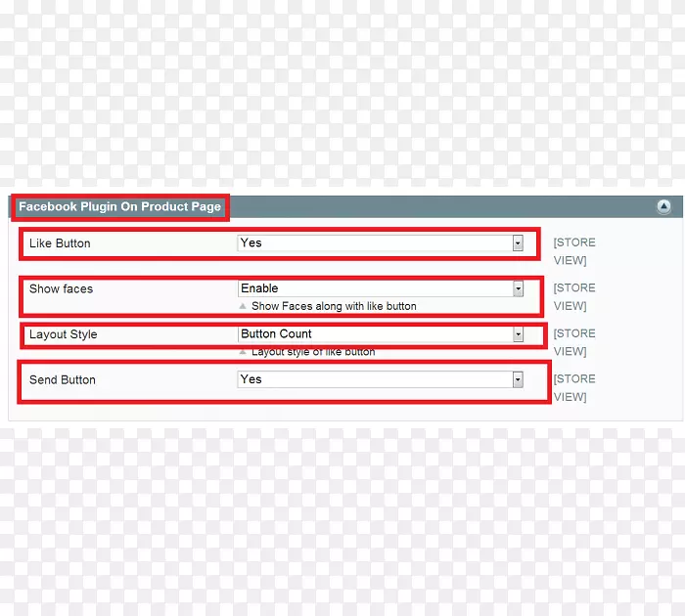Collapse the Facebook Plugin section arrow icon
685x616 pixels.
(663, 206)
